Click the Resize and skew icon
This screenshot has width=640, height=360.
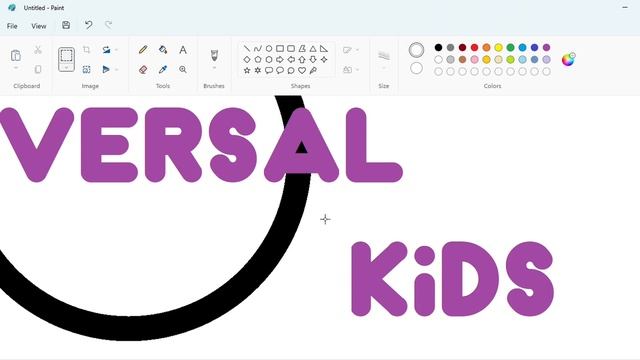[x=87, y=69]
